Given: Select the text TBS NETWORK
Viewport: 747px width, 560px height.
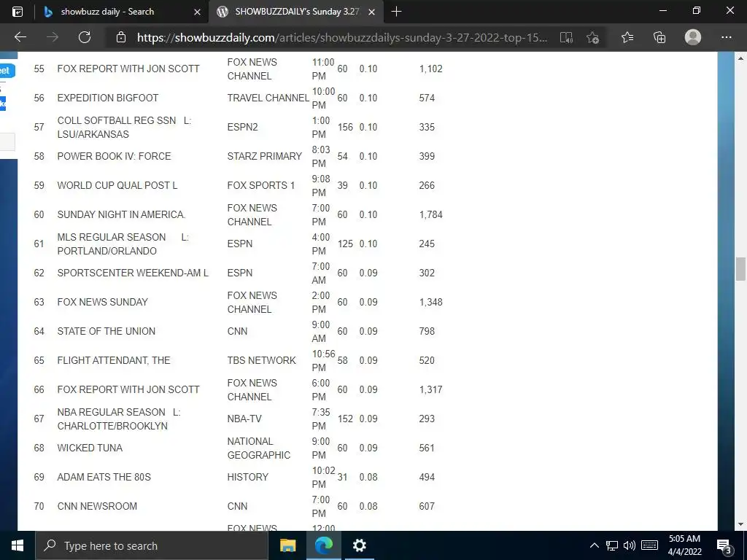Looking at the screenshot, I should click(262, 360).
